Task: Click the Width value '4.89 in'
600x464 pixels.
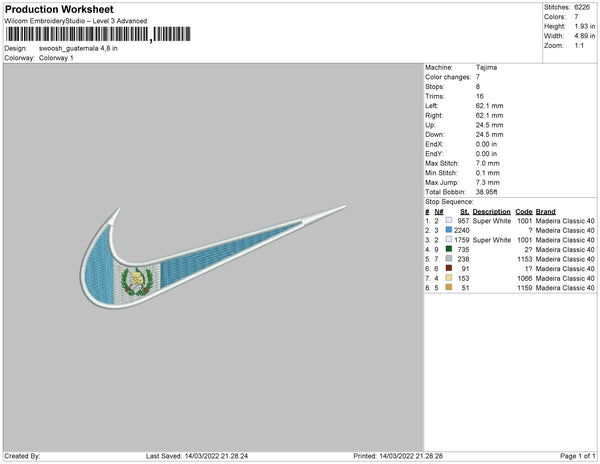Action: tap(585, 36)
